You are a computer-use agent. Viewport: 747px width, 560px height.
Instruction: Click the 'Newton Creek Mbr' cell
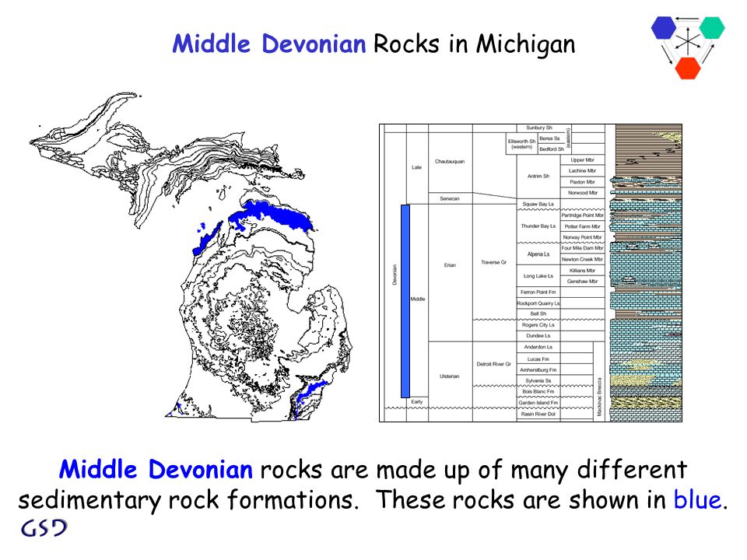tap(582, 260)
